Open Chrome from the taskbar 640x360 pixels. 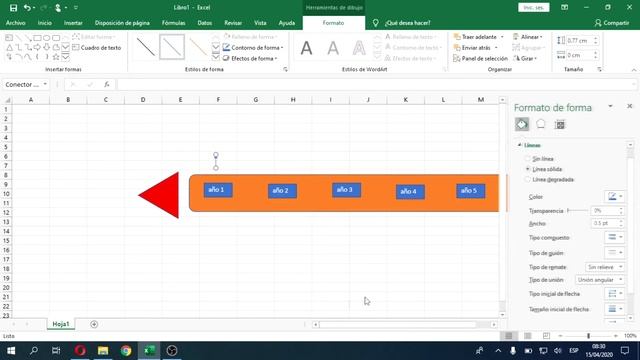click(x=126, y=351)
